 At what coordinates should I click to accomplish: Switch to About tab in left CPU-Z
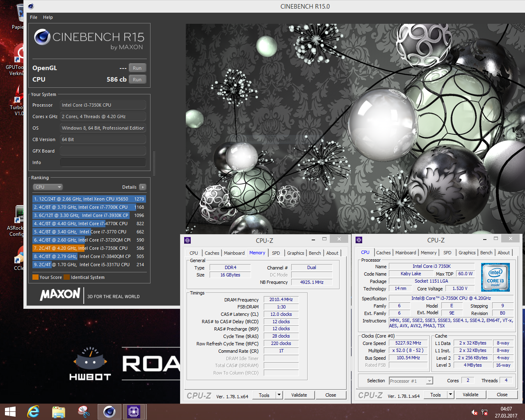coord(332,253)
